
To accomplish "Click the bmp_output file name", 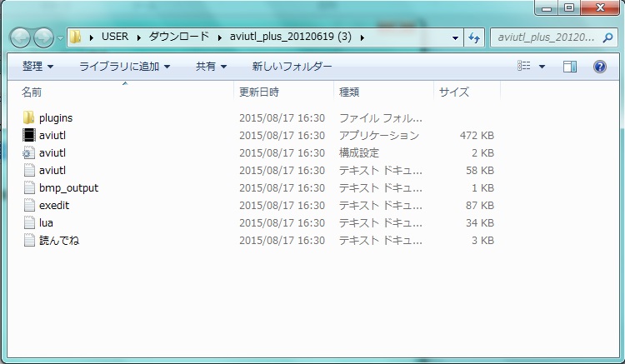I will coord(68,188).
